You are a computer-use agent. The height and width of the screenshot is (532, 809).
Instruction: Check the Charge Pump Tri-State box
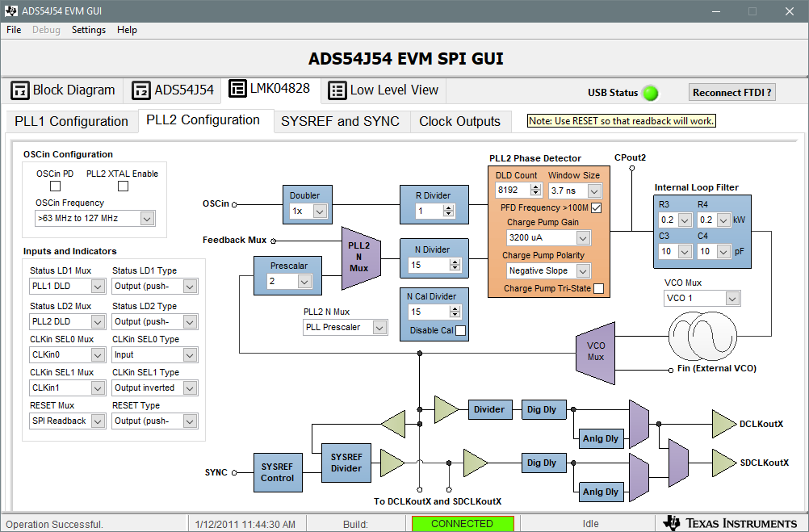(599, 287)
